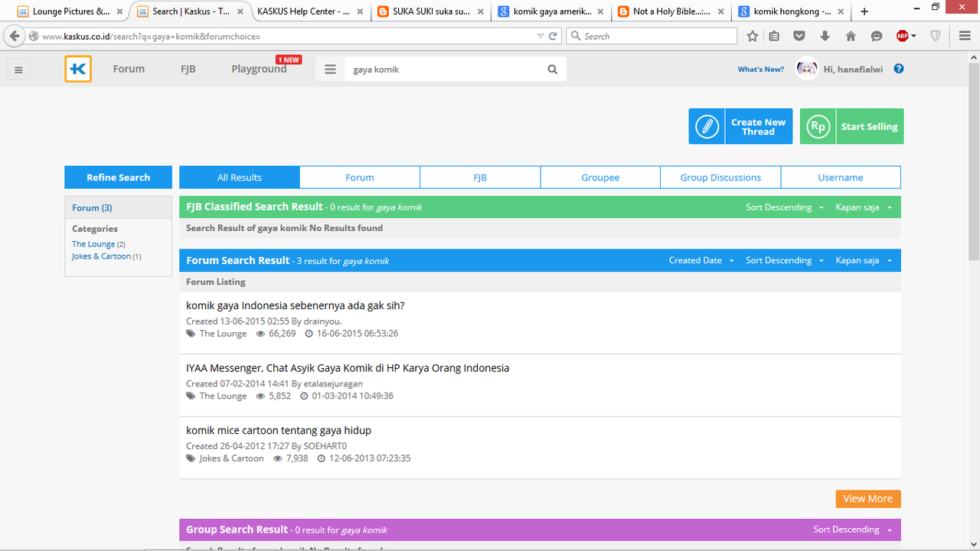Screen dimensions: 980x551
Task: Click the pencil icon on Create New Thread
Action: click(707, 126)
